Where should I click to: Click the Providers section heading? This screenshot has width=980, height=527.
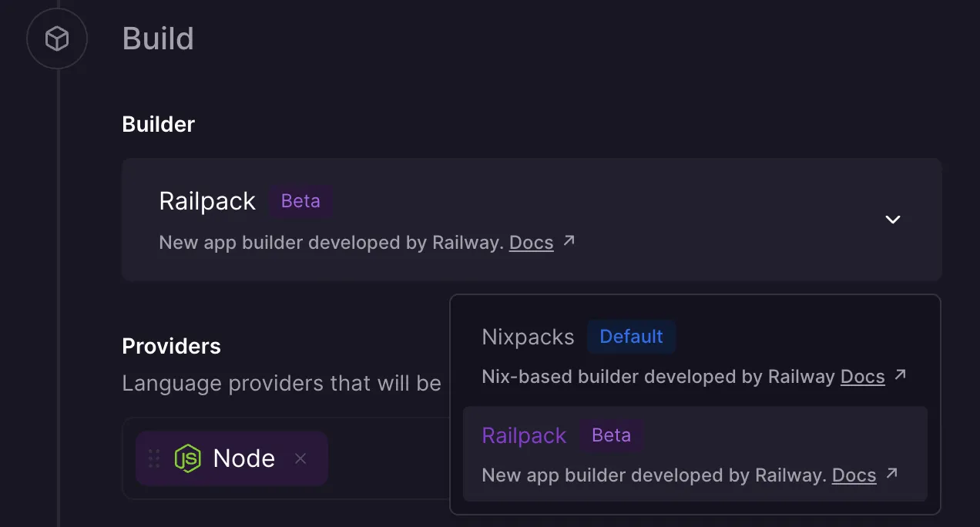[x=171, y=347]
